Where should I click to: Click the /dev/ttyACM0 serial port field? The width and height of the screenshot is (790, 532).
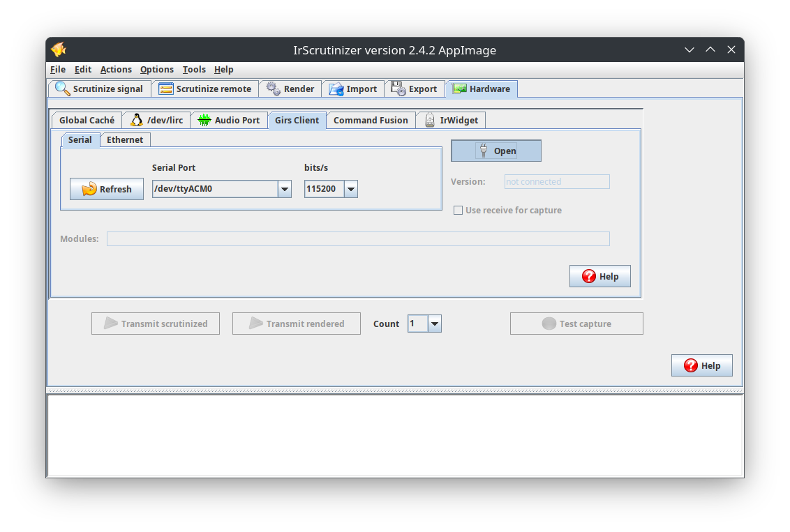pyautogui.click(x=215, y=189)
